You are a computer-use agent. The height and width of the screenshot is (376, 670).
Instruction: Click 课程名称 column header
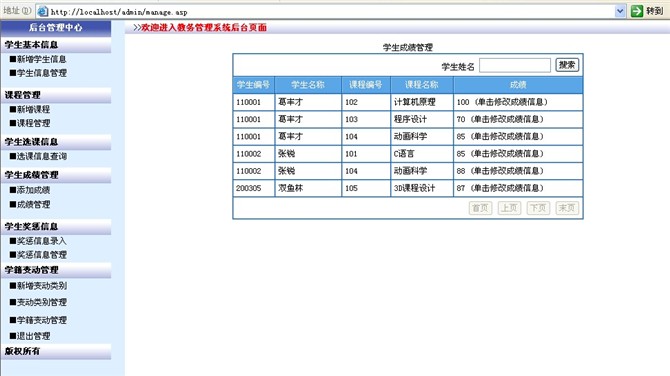tap(422, 85)
